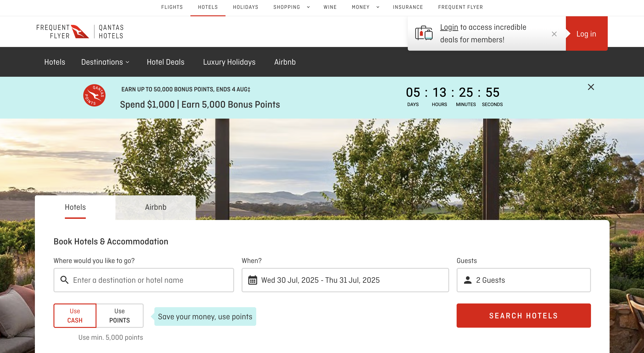Switch to the Airbnb search tab
644x353 pixels.
pos(156,207)
